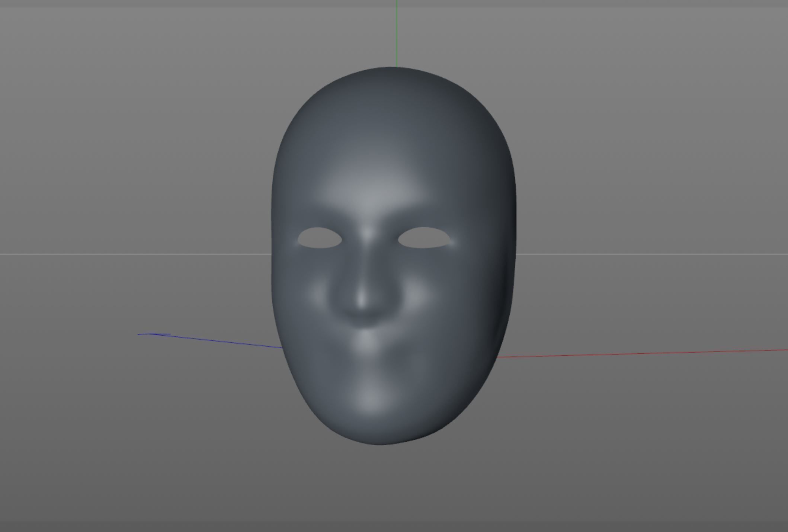Click the green Y axis line
This screenshot has width=788, height=532.
pyautogui.click(x=397, y=33)
